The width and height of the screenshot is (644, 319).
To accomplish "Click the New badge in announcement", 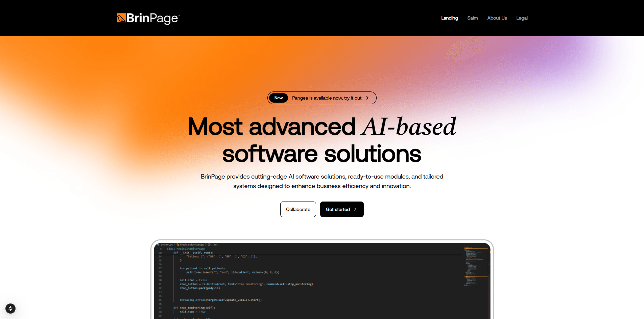I will point(279,98).
